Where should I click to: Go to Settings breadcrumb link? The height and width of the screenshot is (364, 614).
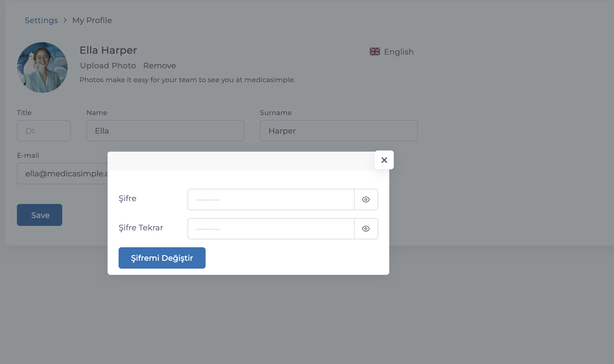[41, 20]
